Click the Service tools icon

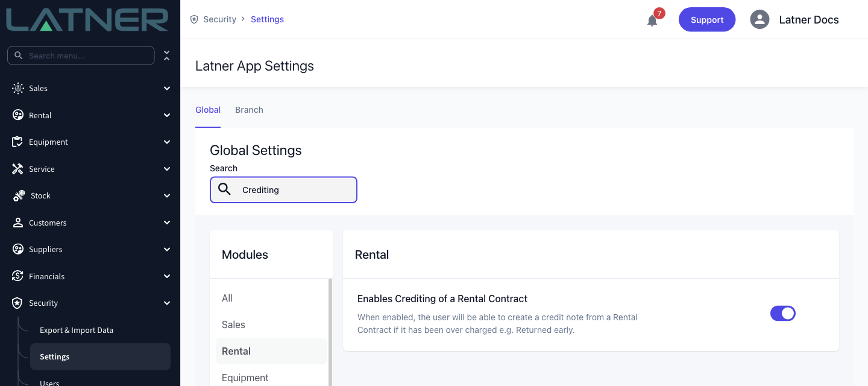[18, 169]
